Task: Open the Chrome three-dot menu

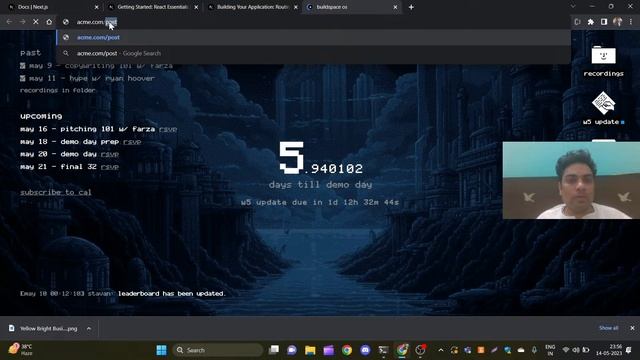Action: coord(631,22)
